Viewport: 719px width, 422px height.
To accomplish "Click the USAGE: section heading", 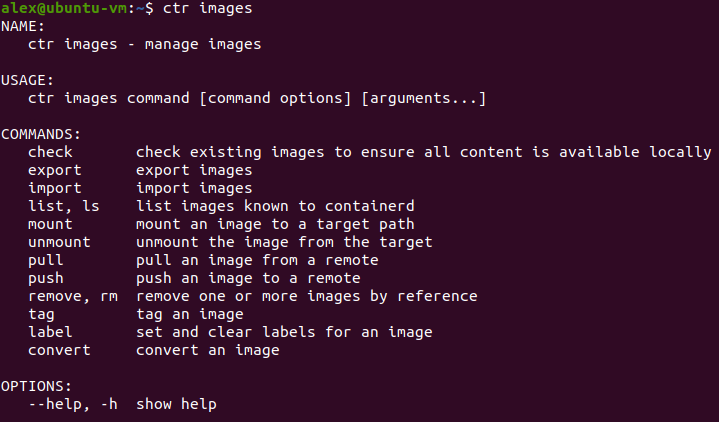I will pos(28,80).
